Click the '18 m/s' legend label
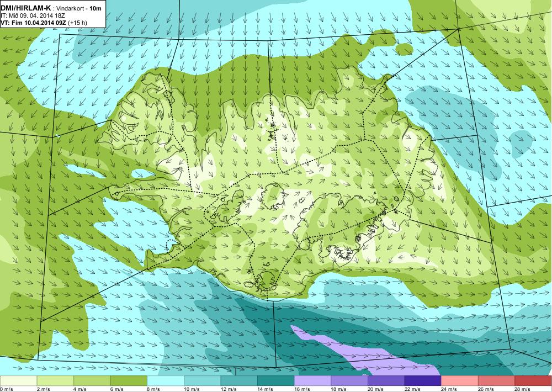Viewport: 552px width, 392px height. click(x=339, y=389)
